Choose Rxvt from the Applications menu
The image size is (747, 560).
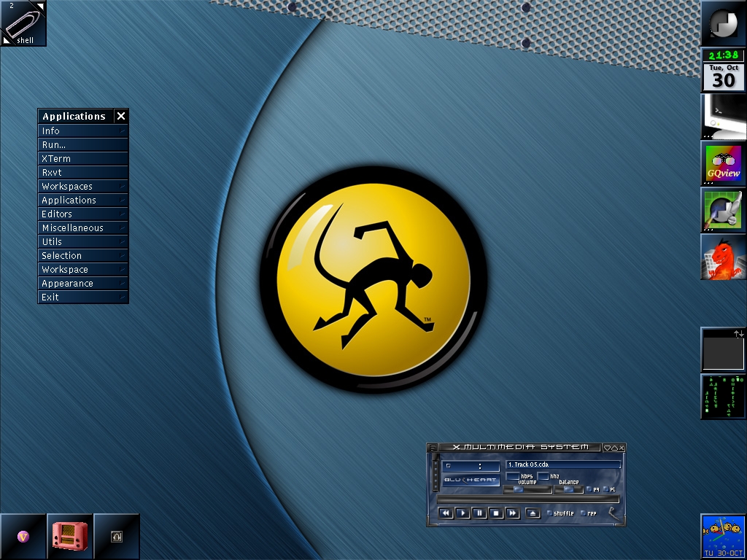(83, 172)
